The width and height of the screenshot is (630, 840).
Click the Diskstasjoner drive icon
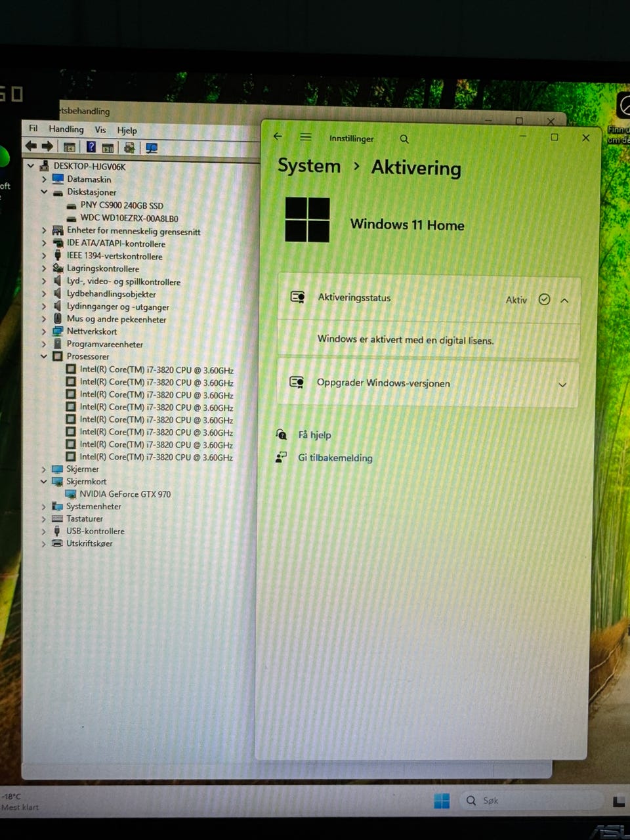tap(58, 192)
